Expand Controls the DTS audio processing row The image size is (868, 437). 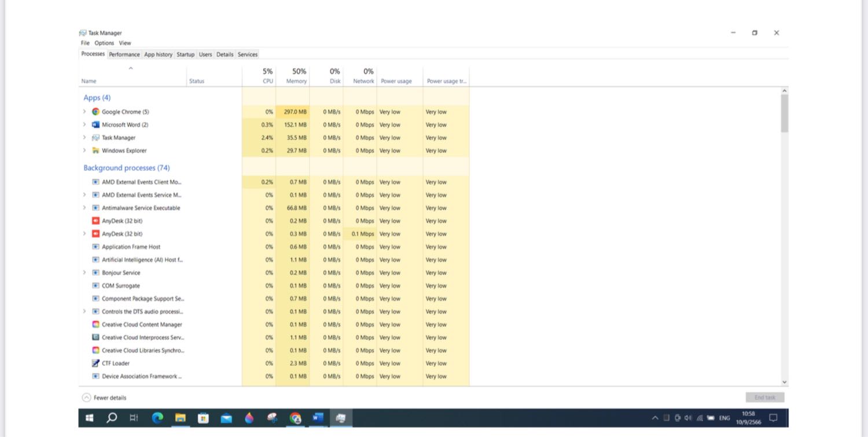click(x=84, y=311)
